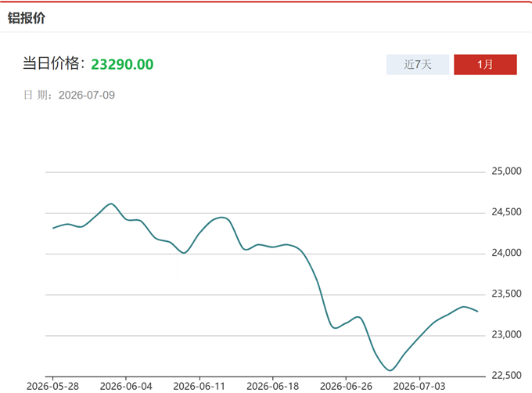Image resolution: width=532 pixels, height=393 pixels.
Task: Select the 2026-06-04 x-axis label
Action: (x=126, y=386)
